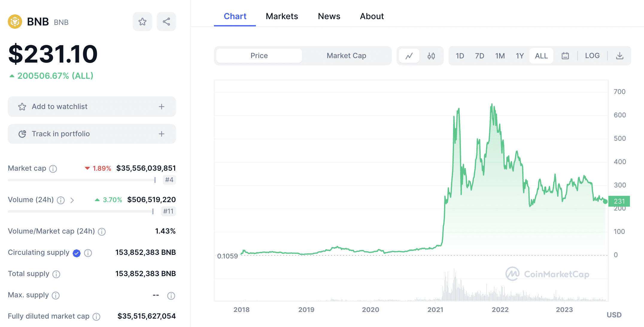The height and width of the screenshot is (327, 644).
Task: Select 7D time range
Action: tap(479, 56)
